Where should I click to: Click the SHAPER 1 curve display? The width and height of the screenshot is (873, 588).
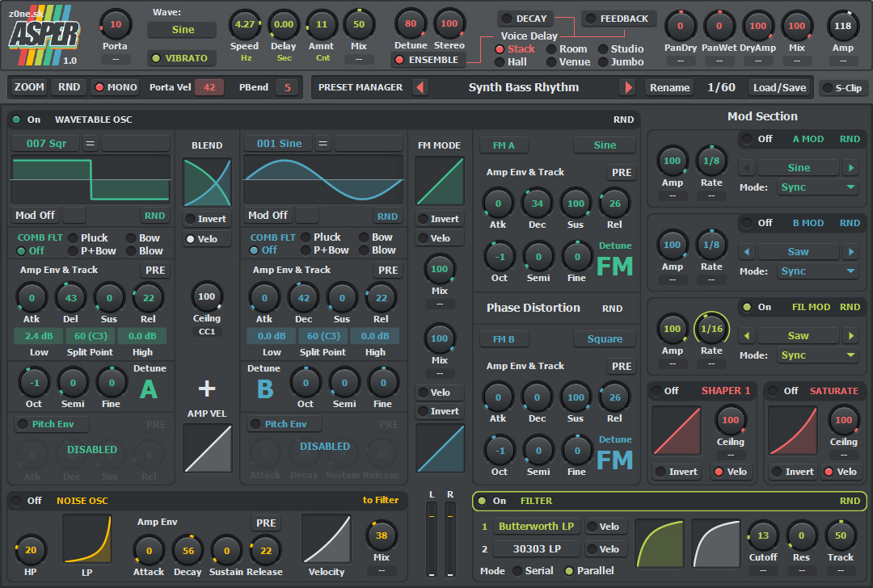coord(677,430)
